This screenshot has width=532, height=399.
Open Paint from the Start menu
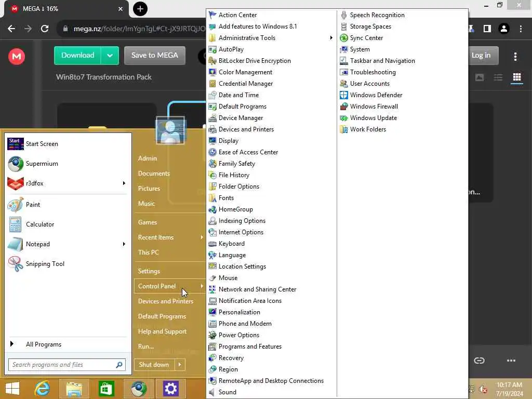(67, 205)
